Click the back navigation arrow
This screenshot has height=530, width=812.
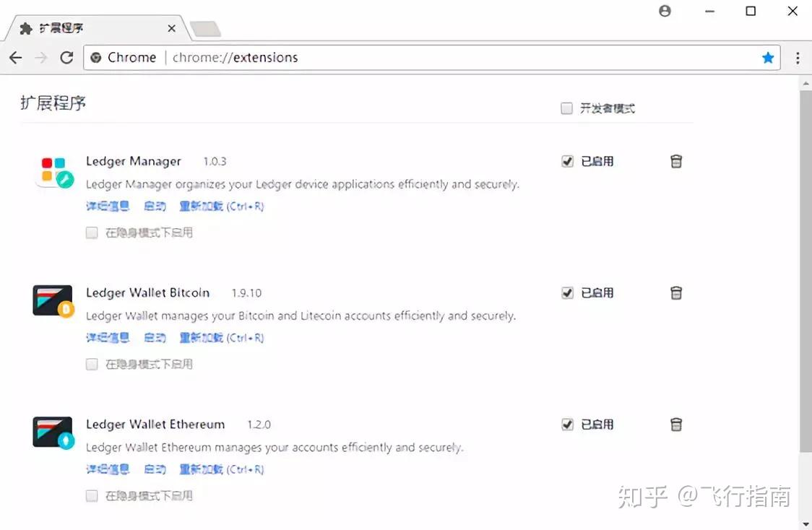click(16, 57)
